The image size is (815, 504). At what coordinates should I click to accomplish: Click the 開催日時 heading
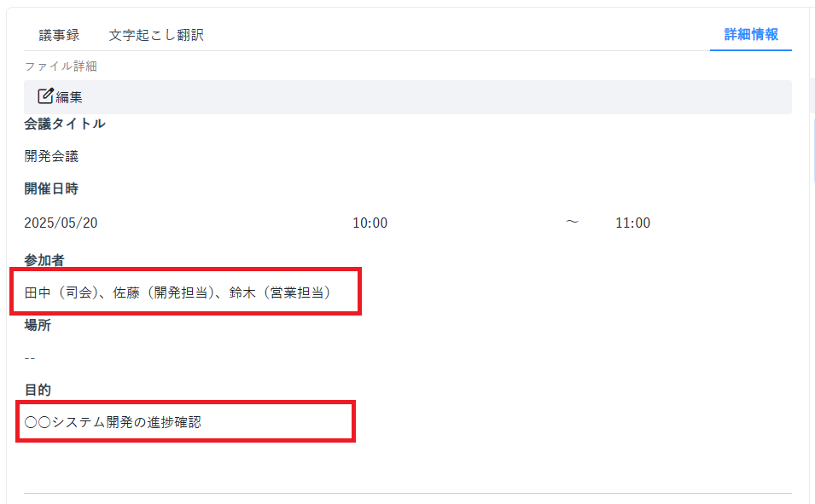tap(51, 188)
